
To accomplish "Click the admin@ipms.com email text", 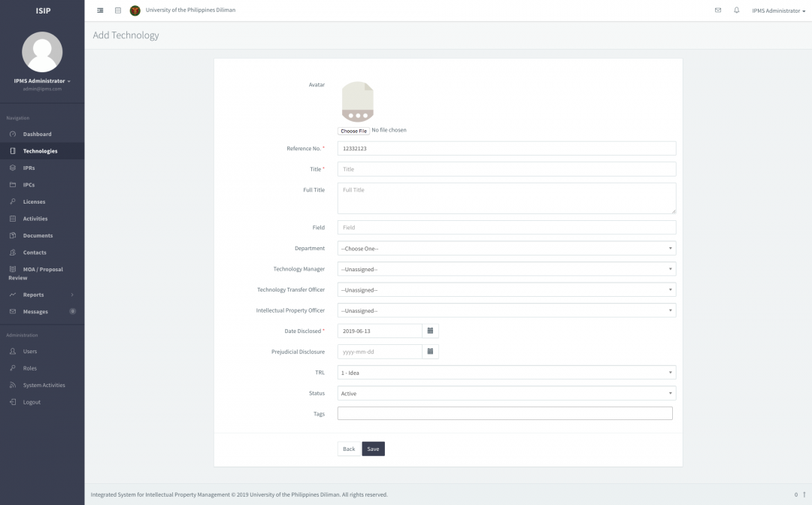I will click(x=42, y=89).
